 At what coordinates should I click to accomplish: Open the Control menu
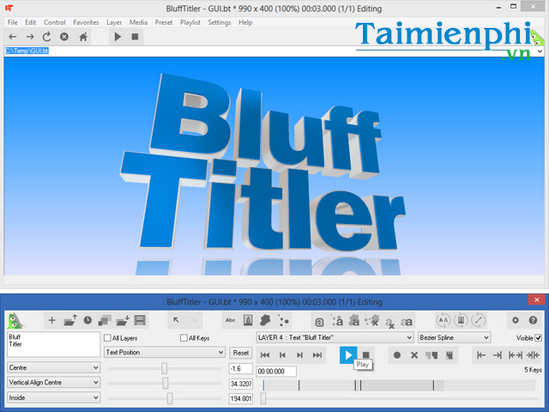[55, 22]
